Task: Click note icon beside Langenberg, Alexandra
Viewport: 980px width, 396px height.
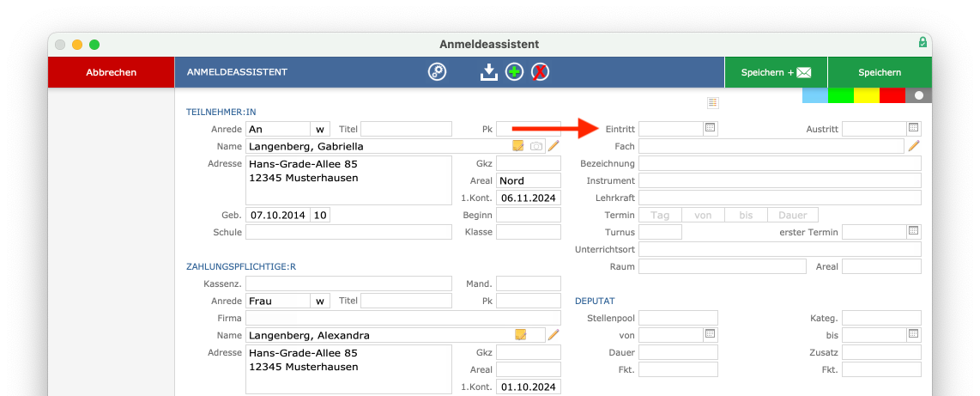Action: (x=520, y=335)
